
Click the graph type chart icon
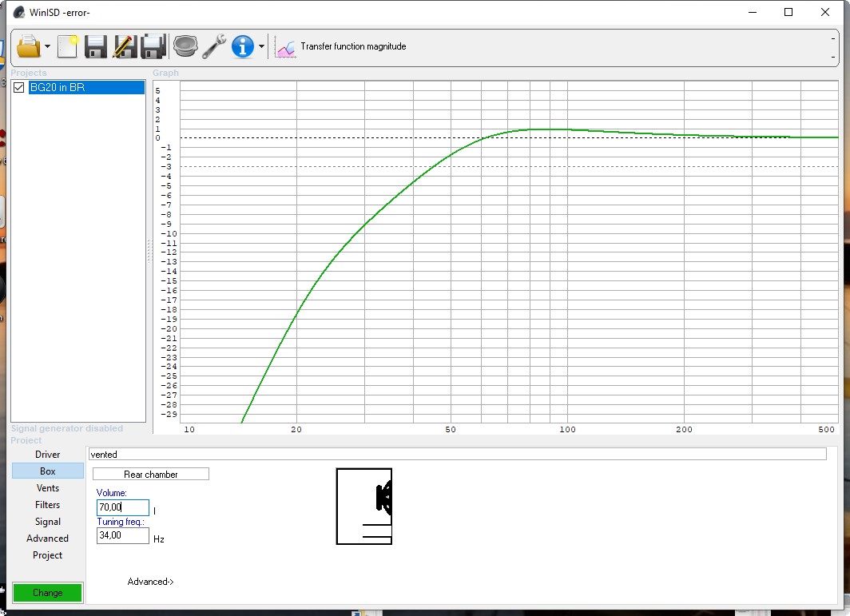click(x=285, y=47)
